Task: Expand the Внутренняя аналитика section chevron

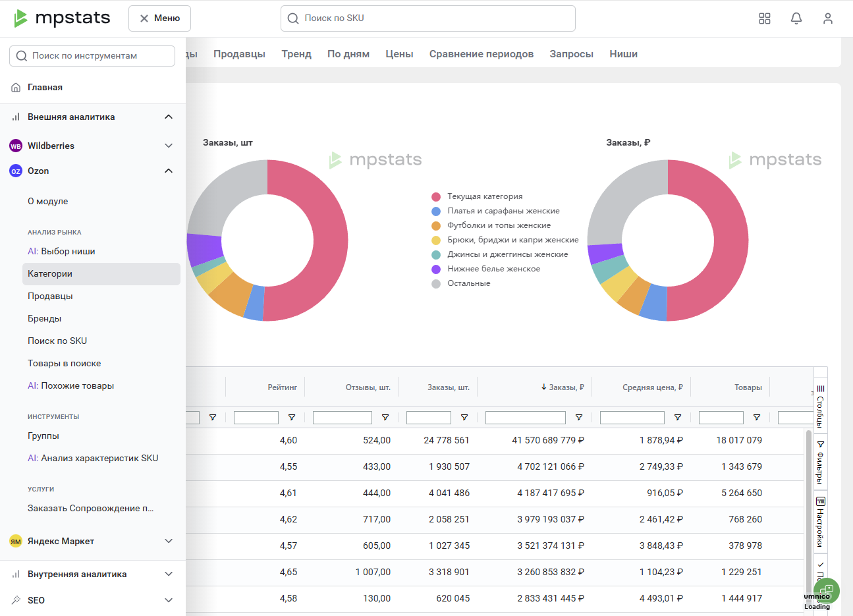Action: coord(169,574)
